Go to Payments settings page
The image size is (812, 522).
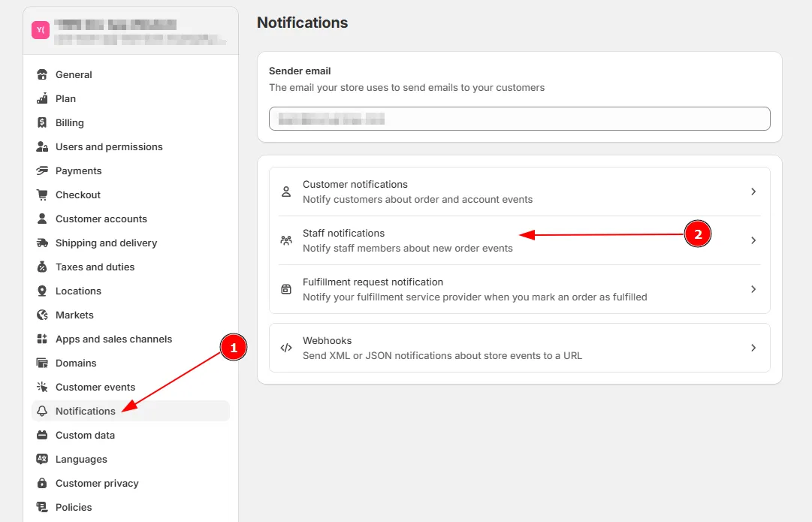coord(78,170)
